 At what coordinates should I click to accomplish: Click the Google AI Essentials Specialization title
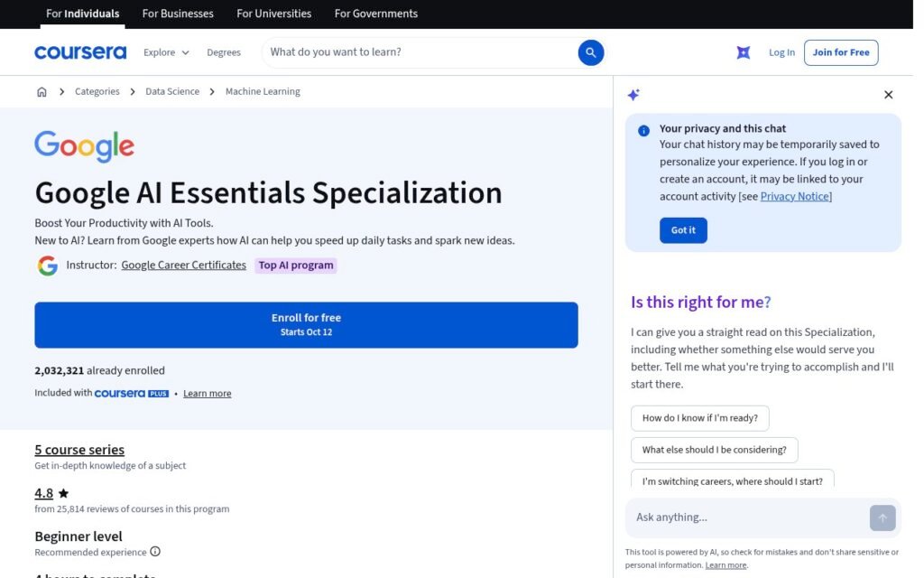tap(269, 193)
